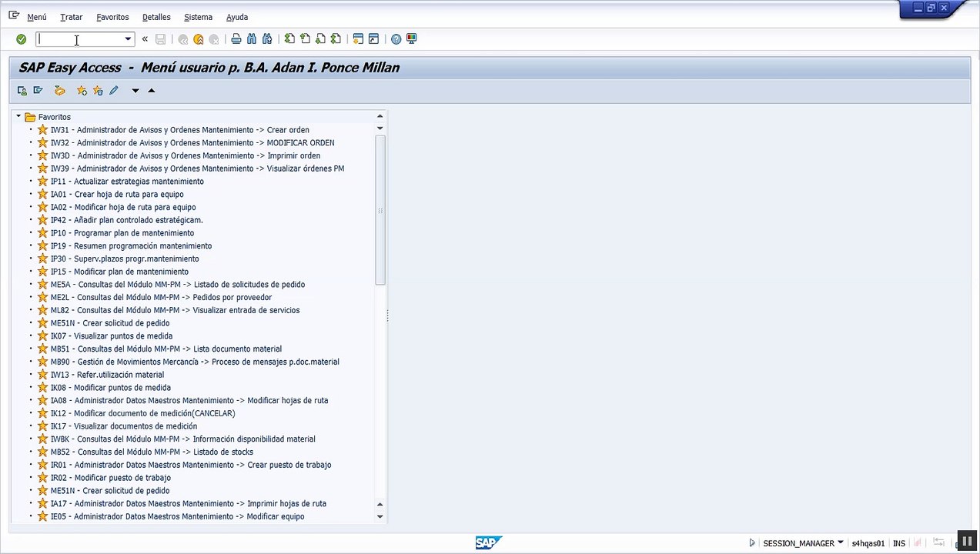Select favorite MB51 Lista documento material
980x554 pixels.
point(166,349)
